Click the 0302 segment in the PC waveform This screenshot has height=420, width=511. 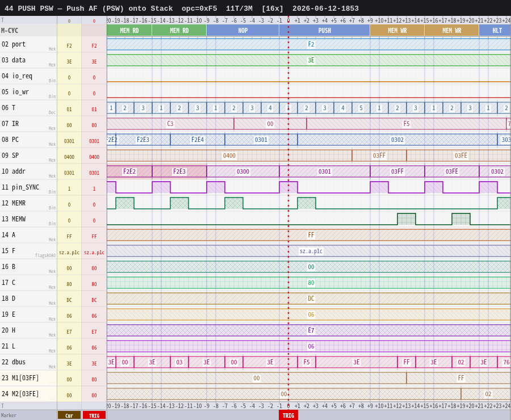pos(397,140)
